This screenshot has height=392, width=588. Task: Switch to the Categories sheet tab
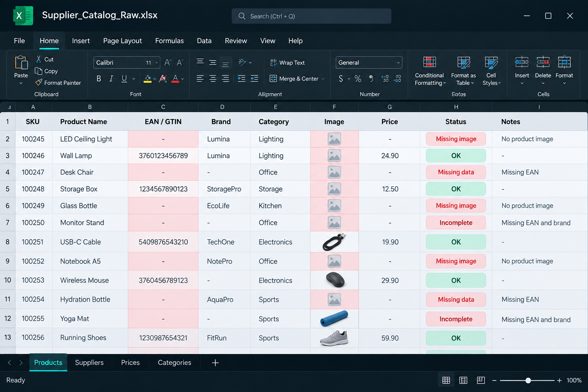coord(175,363)
